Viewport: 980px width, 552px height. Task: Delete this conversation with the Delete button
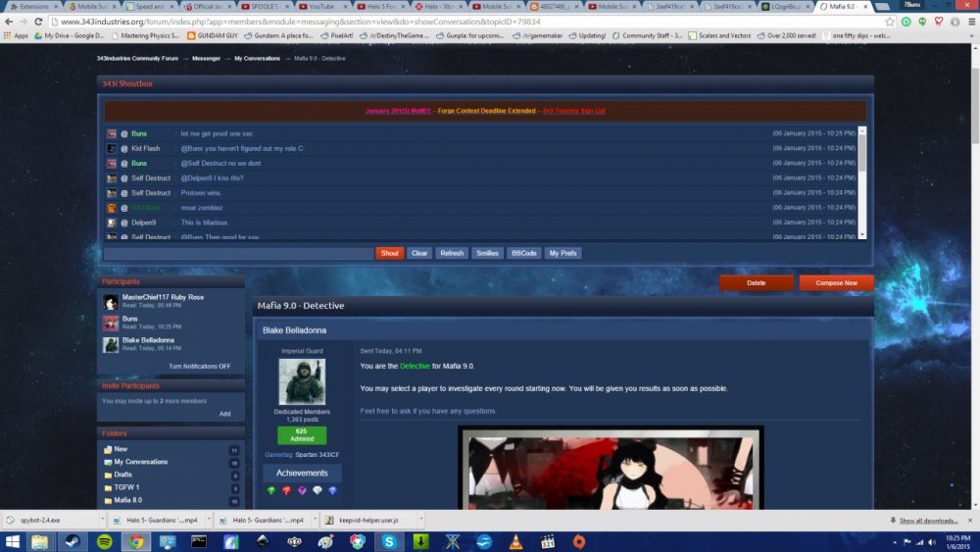tap(756, 282)
